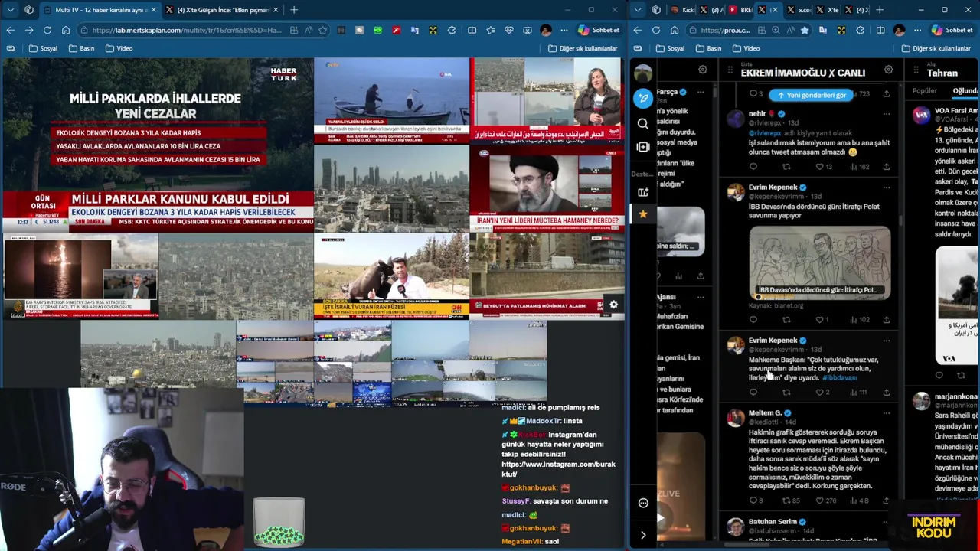
Task: Open zoom magnifier in right browser address bar
Action: pyautogui.click(x=776, y=30)
